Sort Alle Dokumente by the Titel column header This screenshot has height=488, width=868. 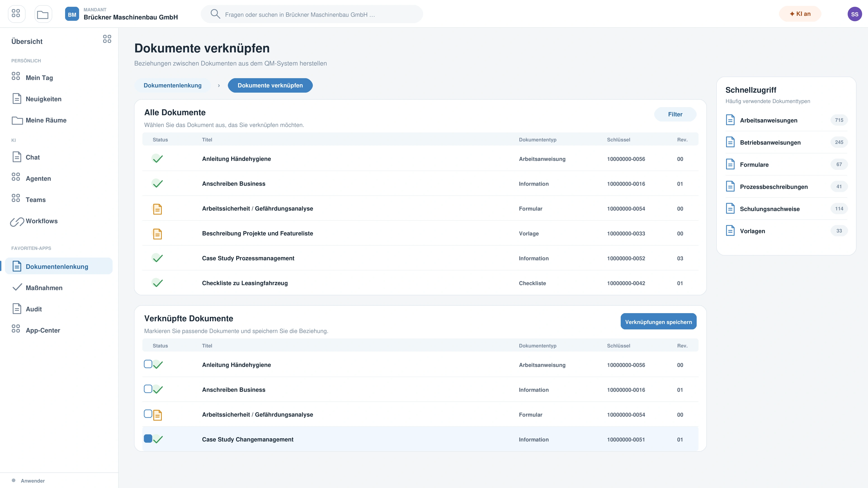(x=207, y=139)
